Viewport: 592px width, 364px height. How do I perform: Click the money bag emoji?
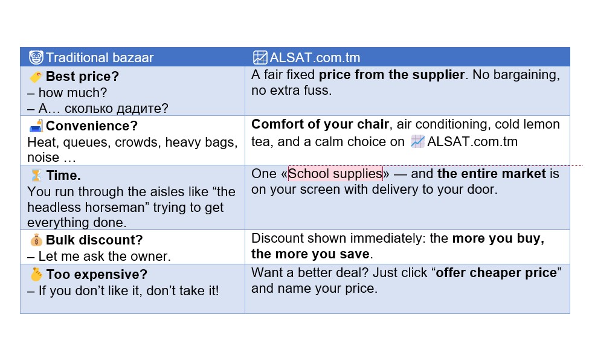tap(36, 240)
